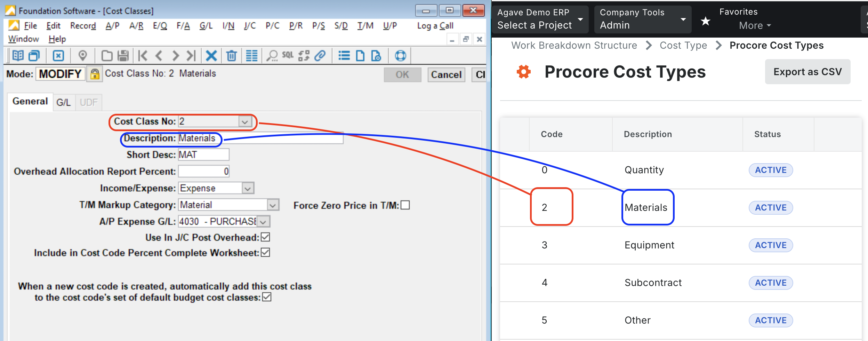
Task: Click ACTIVE badge in Equipment row
Action: [x=771, y=245]
